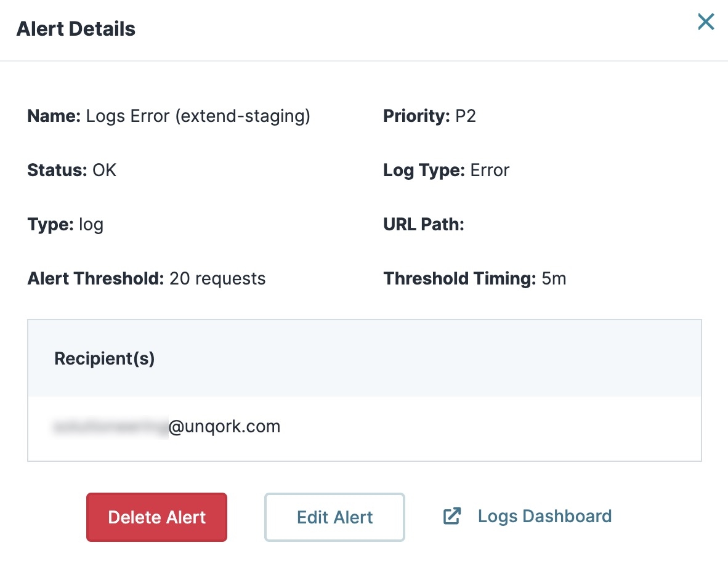
Task: Click the Priority value P2
Action: click(465, 116)
